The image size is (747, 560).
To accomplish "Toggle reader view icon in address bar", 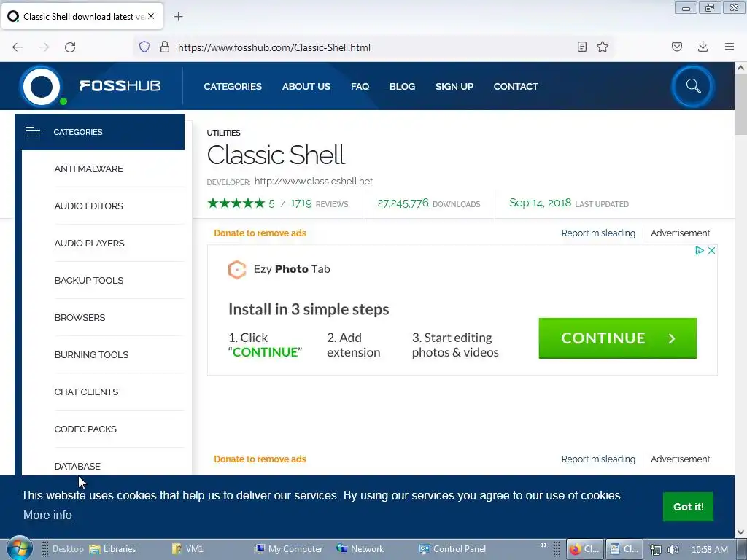I will [581, 47].
